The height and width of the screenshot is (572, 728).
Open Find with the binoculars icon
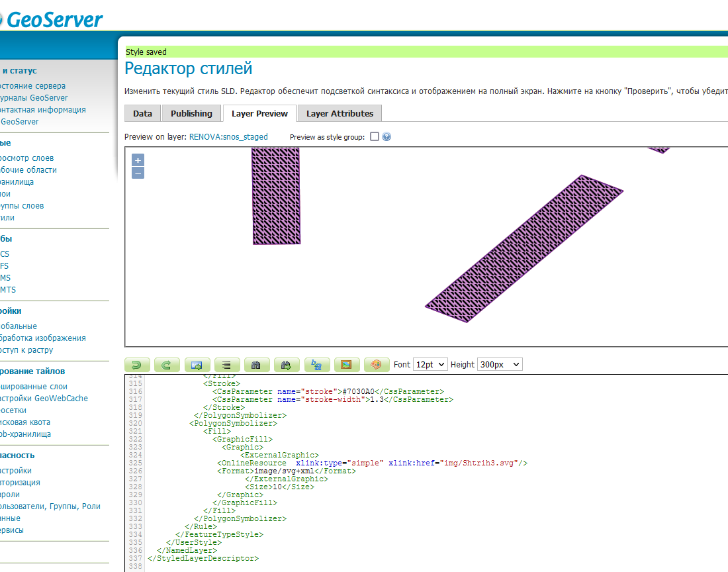point(256,365)
